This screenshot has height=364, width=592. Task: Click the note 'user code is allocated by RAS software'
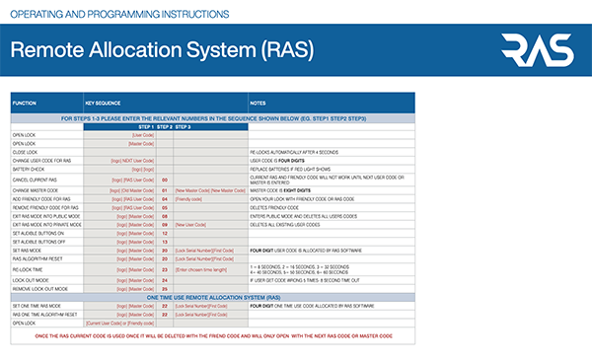pos(306,251)
